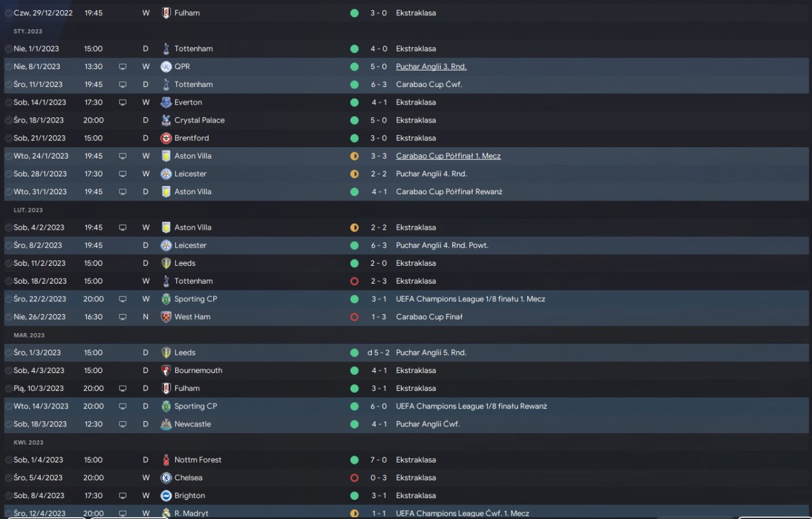Click the Fulham club crest on 29/12/2022
This screenshot has height=519, width=812.
click(x=166, y=13)
